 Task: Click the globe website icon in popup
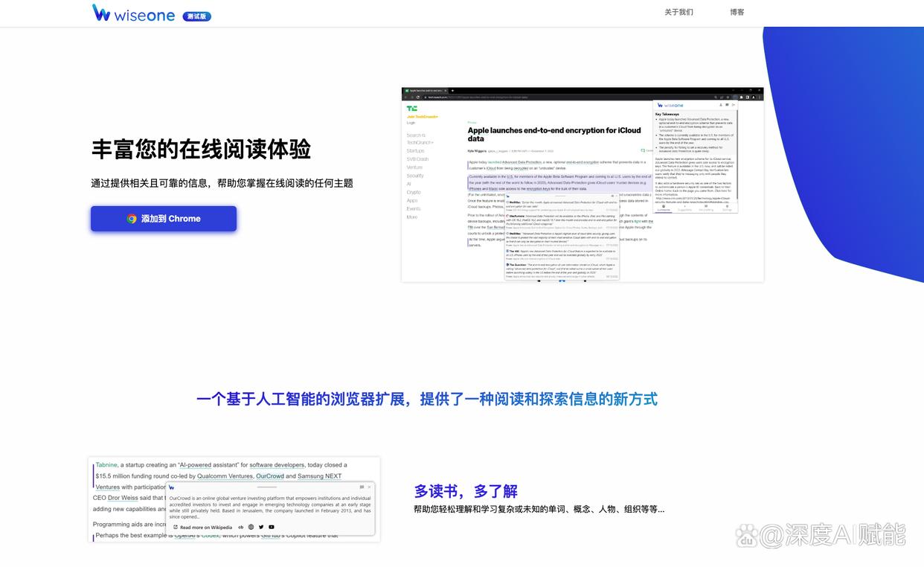coord(251,527)
